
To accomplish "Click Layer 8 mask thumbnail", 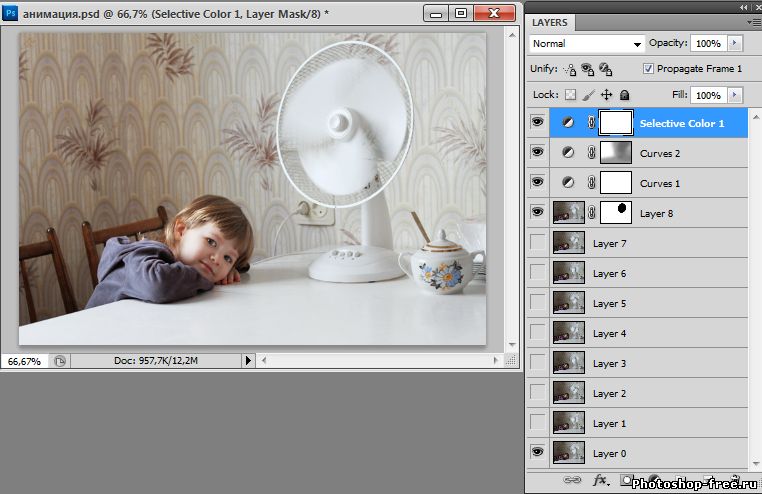I will click(616, 212).
